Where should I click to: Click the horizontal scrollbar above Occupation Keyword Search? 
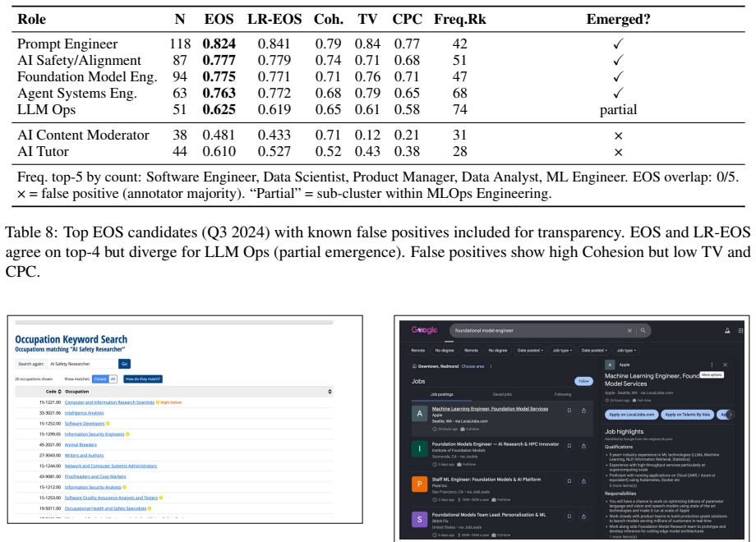tap(174, 322)
